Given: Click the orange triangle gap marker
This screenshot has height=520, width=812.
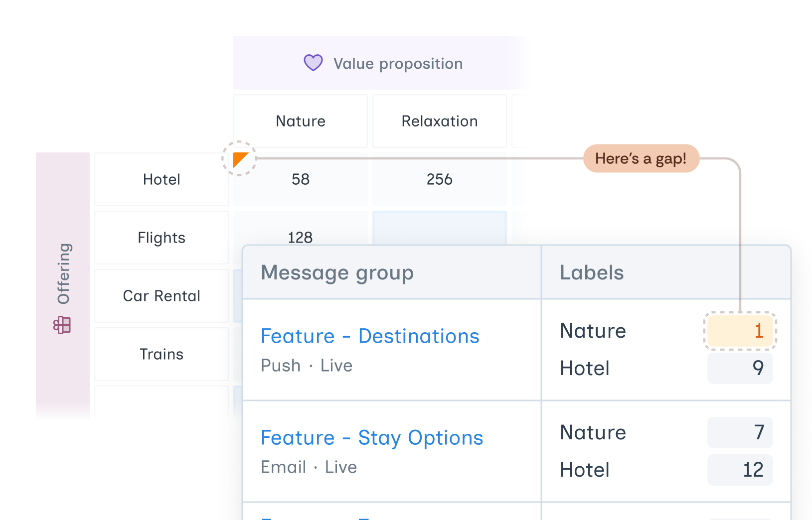Looking at the screenshot, I should tap(240, 159).
